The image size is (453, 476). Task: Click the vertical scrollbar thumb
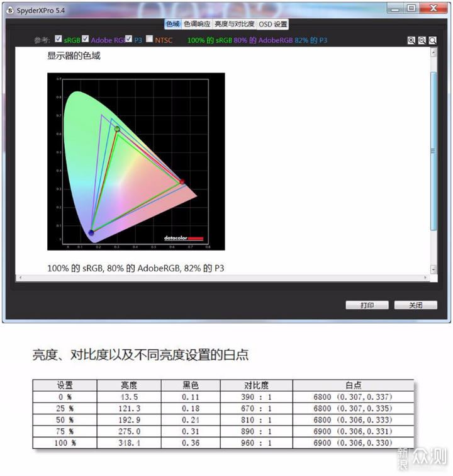pos(433,151)
